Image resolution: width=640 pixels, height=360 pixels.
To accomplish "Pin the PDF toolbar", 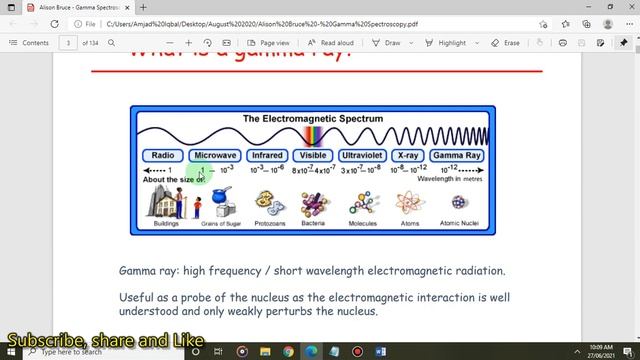I will (624, 43).
